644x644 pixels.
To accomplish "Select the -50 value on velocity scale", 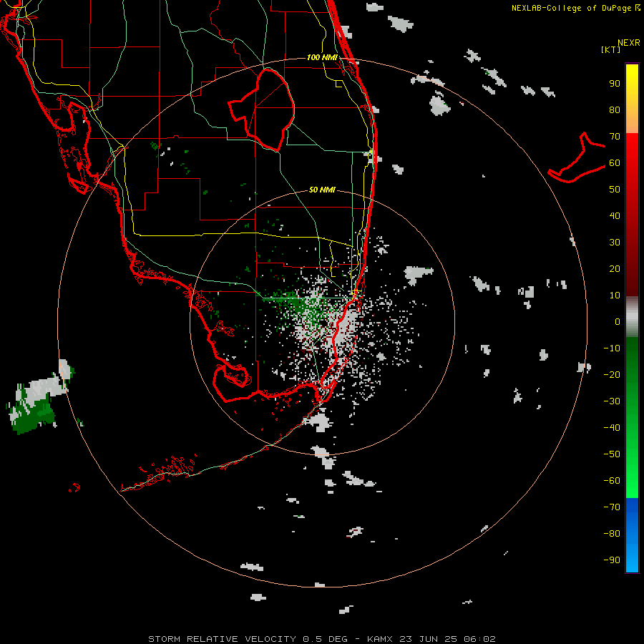I will click(612, 454).
